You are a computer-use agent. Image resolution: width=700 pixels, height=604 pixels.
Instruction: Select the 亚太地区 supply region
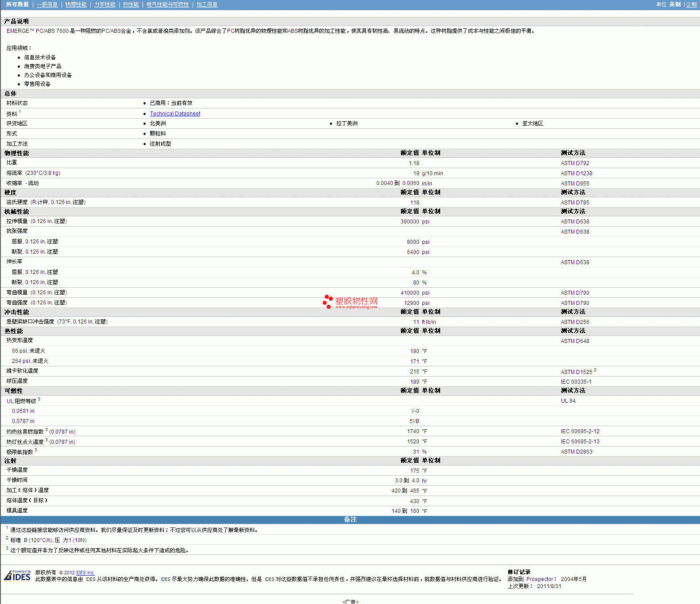[x=533, y=123]
